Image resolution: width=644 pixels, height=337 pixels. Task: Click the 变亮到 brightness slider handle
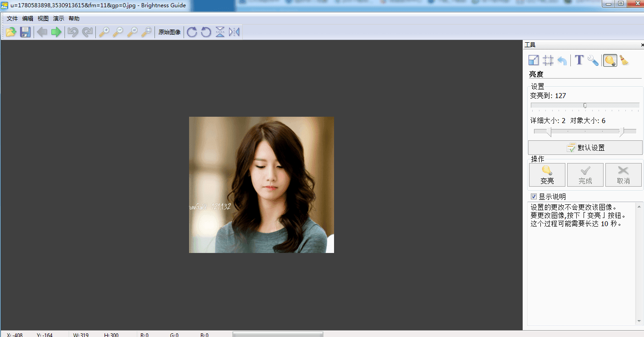(x=585, y=105)
